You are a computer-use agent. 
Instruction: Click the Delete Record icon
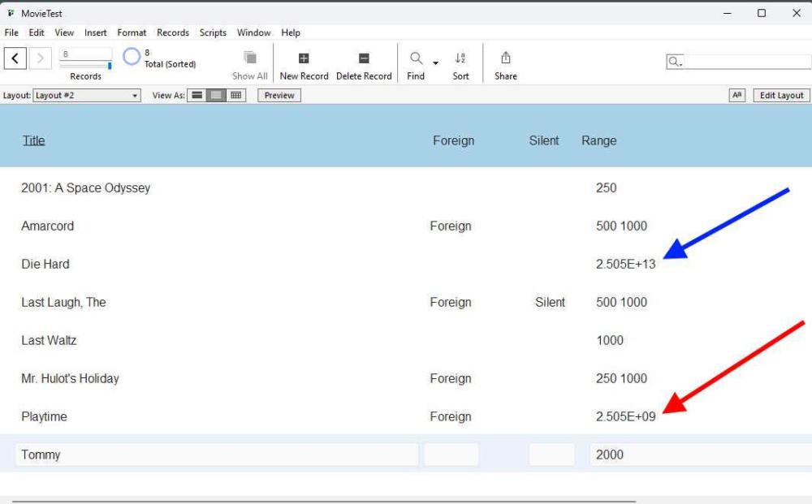click(x=364, y=58)
